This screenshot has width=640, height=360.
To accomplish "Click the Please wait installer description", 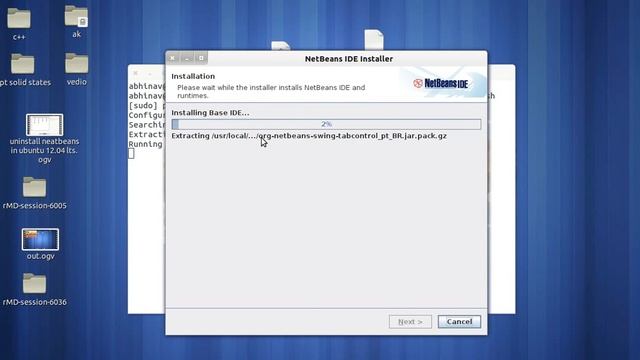I will [271, 91].
